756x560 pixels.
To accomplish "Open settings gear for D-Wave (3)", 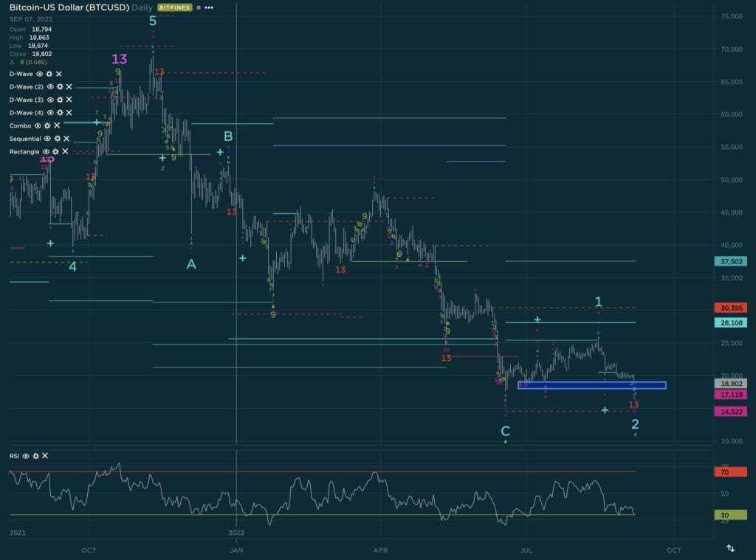I will 60,100.
